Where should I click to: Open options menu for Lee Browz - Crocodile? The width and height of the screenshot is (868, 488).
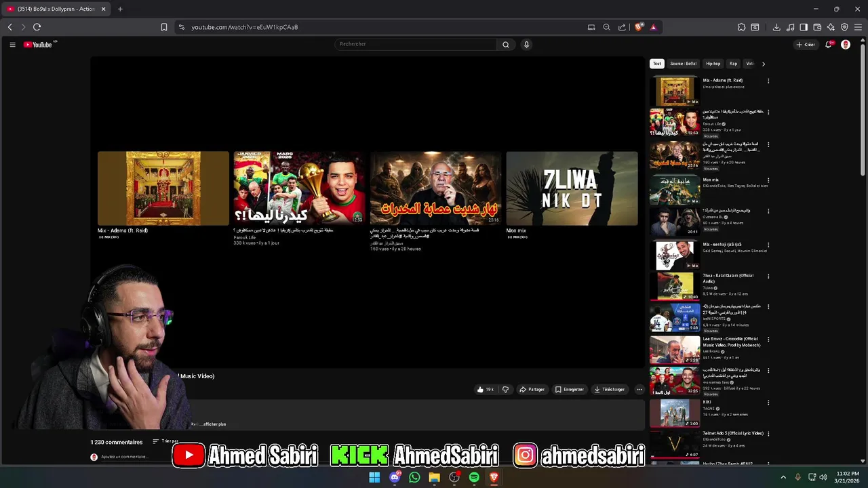768,339
